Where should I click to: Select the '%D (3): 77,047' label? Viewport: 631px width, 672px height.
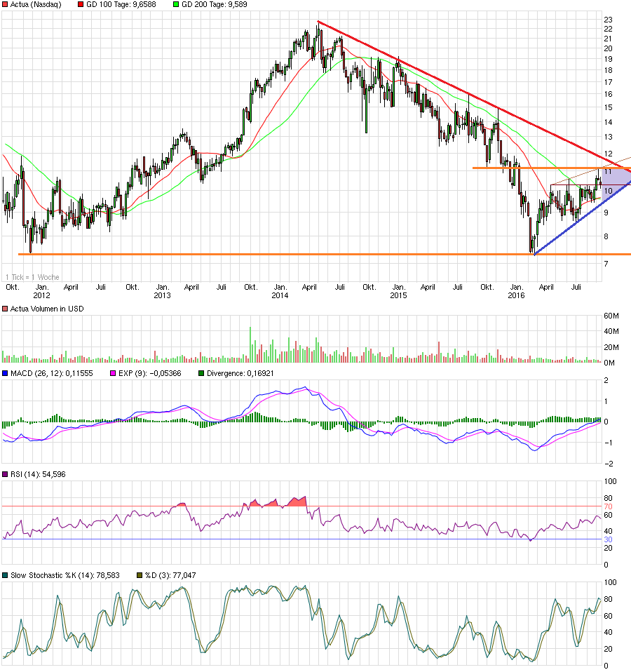[x=170, y=576]
